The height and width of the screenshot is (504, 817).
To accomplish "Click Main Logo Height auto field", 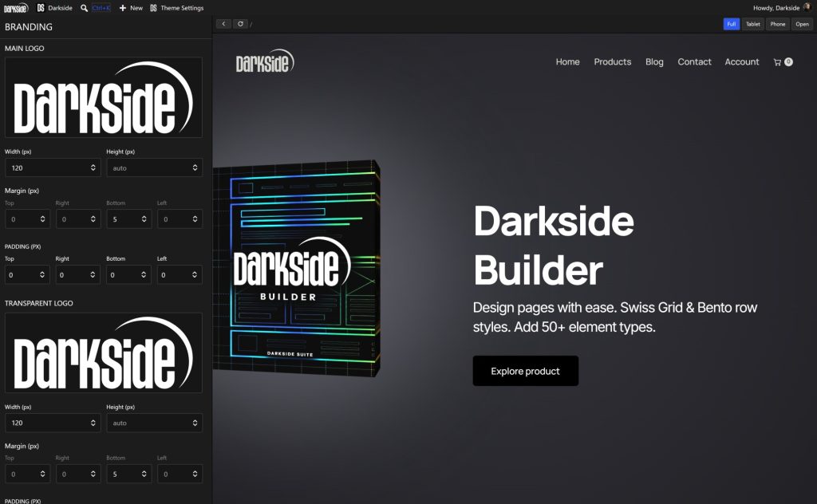I will pos(154,167).
